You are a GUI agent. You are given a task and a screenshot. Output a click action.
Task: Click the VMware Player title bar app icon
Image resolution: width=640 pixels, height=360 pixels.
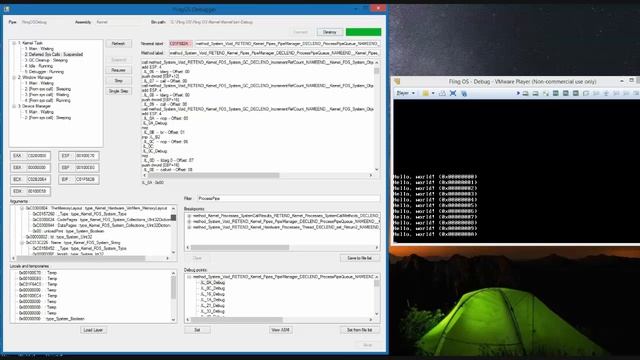tap(397, 82)
